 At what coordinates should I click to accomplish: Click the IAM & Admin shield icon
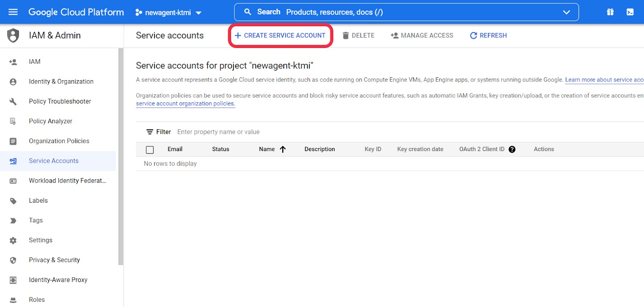tap(13, 35)
